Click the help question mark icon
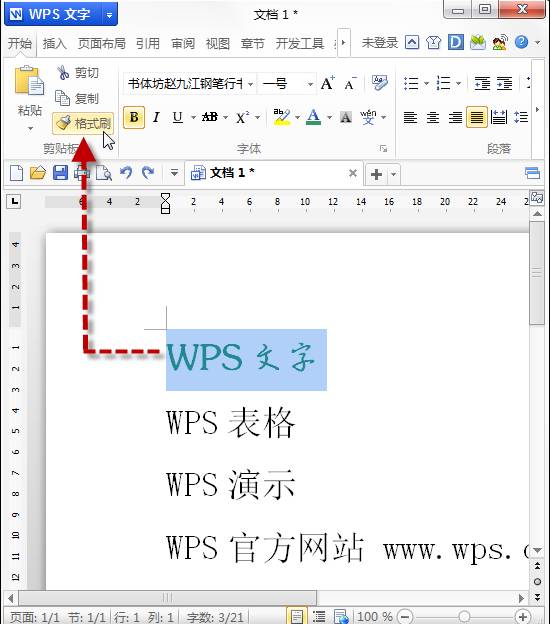This screenshot has width=550, height=624. (521, 42)
